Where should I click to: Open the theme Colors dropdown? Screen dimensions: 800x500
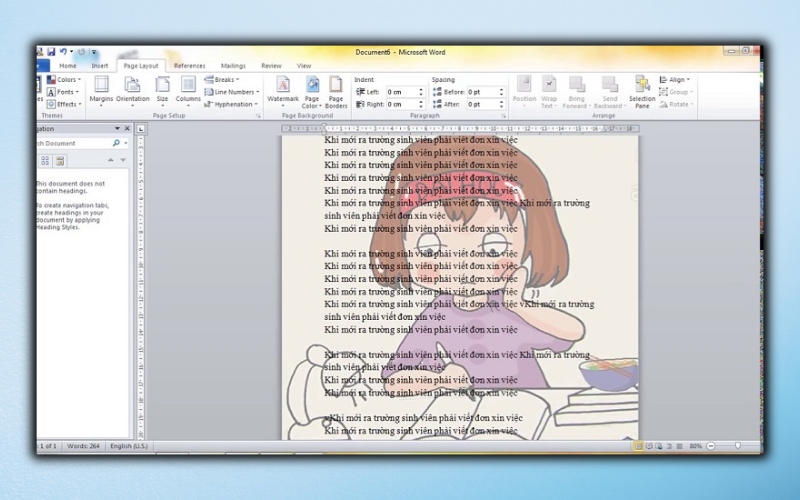(x=64, y=80)
